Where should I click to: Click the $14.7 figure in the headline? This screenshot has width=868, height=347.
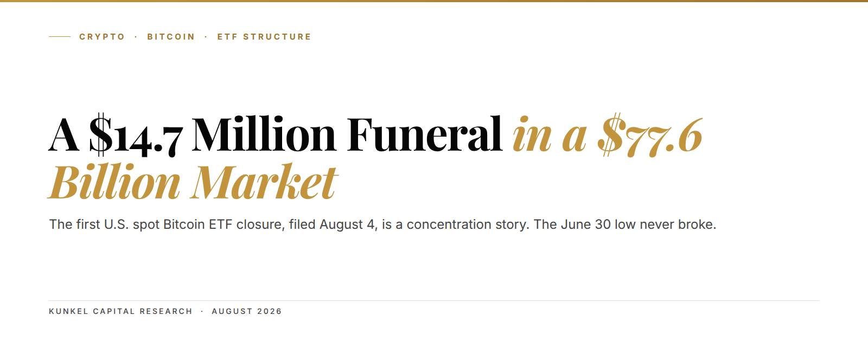point(136,135)
